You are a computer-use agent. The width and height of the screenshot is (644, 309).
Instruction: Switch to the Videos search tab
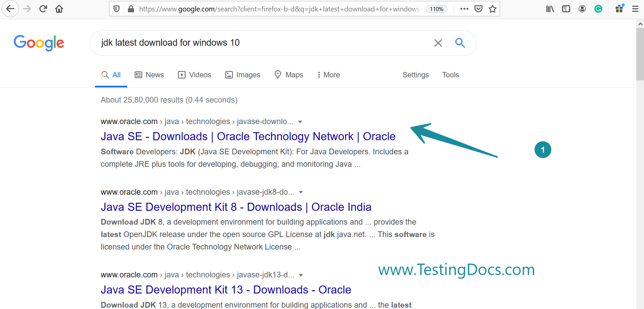[x=194, y=75]
